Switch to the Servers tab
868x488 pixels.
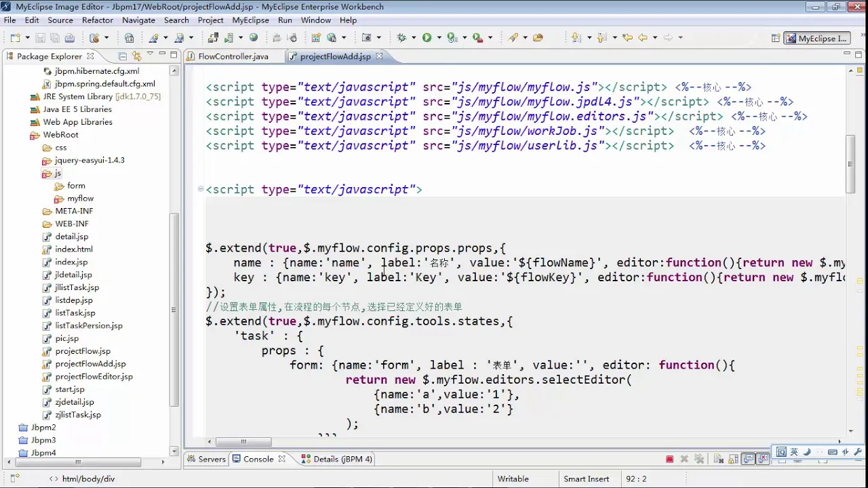206,459
